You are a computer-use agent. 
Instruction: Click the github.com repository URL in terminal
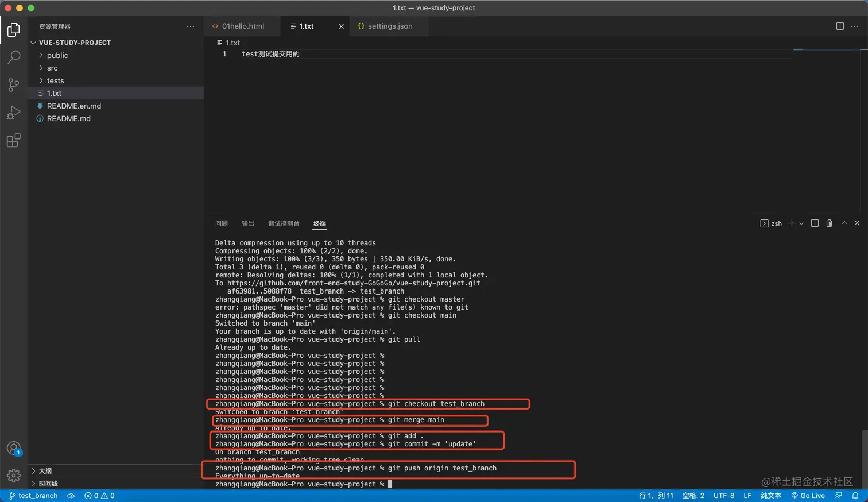pos(354,283)
